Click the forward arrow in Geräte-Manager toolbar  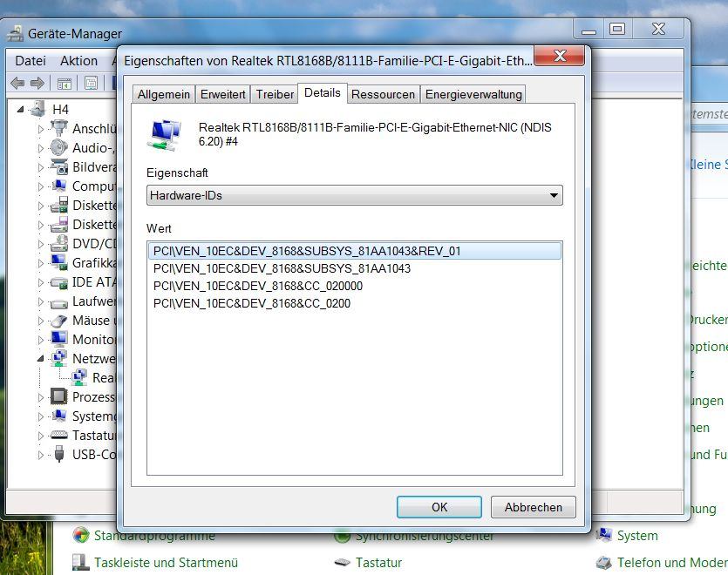(37, 83)
